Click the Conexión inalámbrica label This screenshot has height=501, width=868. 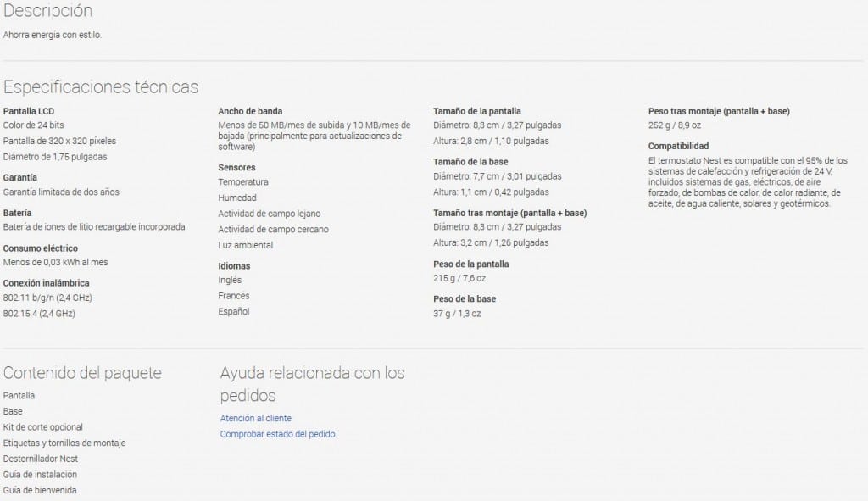tap(46, 283)
